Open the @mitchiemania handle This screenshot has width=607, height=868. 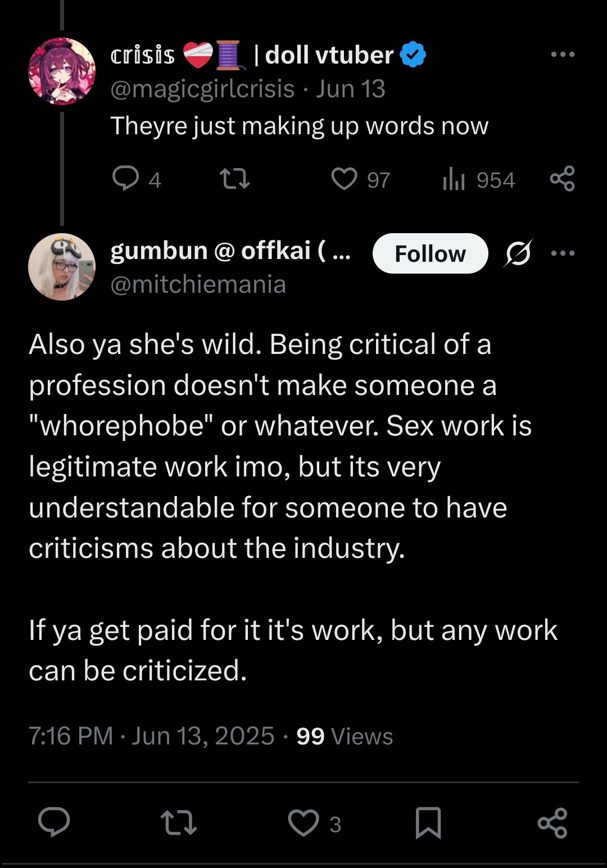[198, 284]
